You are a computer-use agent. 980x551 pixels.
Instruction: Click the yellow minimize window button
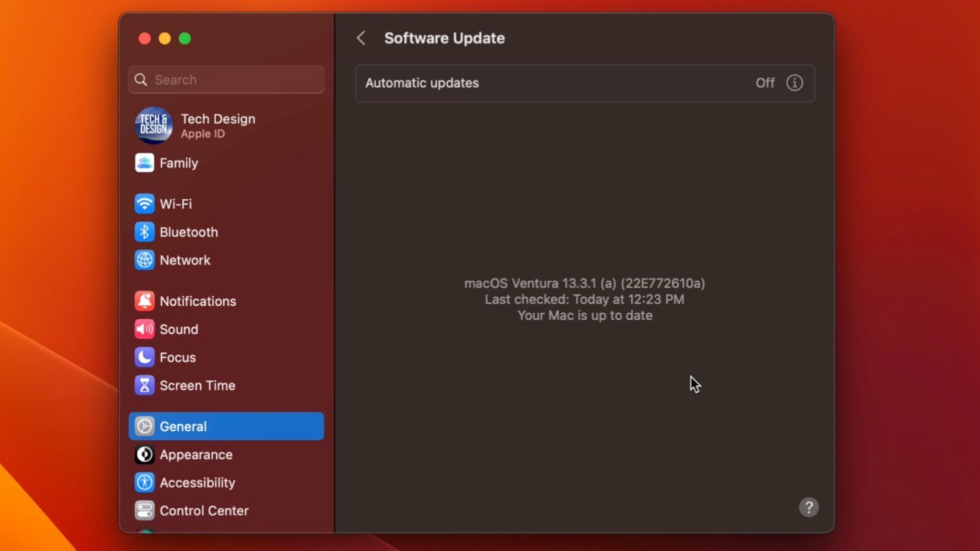[x=165, y=38]
